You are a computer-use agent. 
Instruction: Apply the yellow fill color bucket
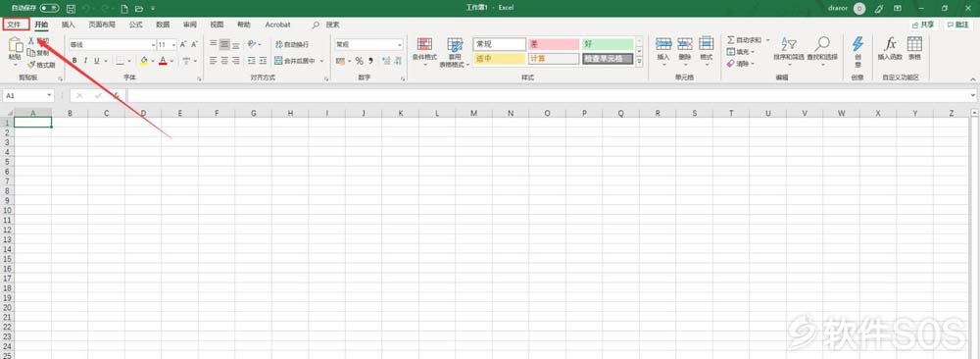tap(144, 61)
